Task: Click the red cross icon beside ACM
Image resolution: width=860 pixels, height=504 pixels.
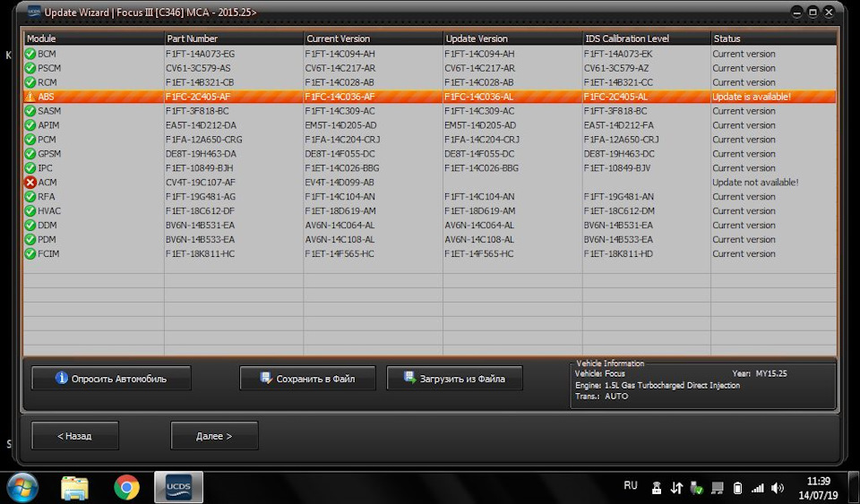Action: point(30,182)
